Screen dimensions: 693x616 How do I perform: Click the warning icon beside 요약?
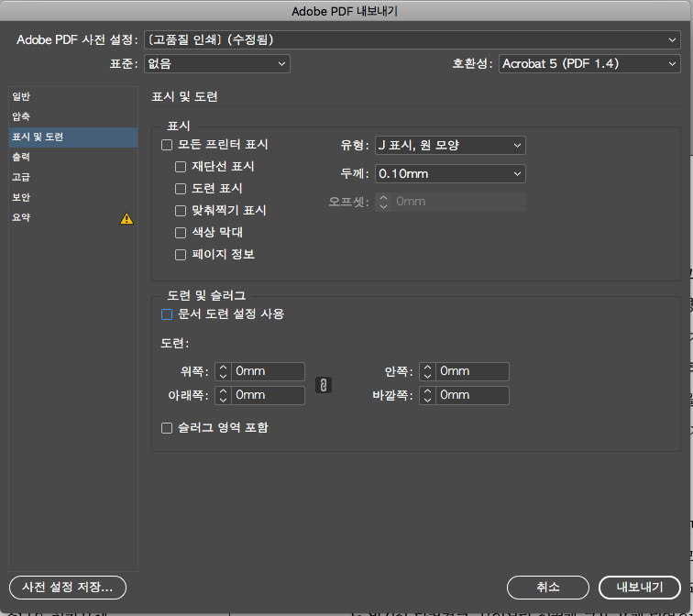[126, 219]
